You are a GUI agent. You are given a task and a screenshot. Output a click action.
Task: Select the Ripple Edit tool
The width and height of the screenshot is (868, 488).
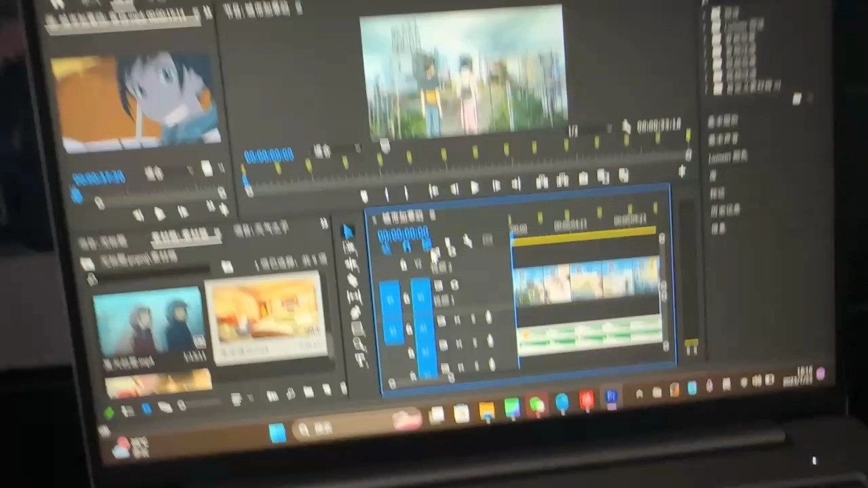point(351,264)
